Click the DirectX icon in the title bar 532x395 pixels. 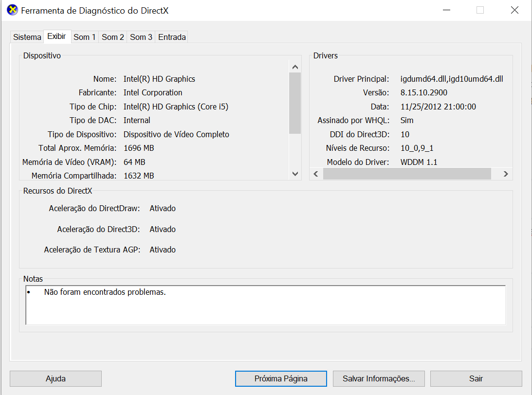click(12, 10)
